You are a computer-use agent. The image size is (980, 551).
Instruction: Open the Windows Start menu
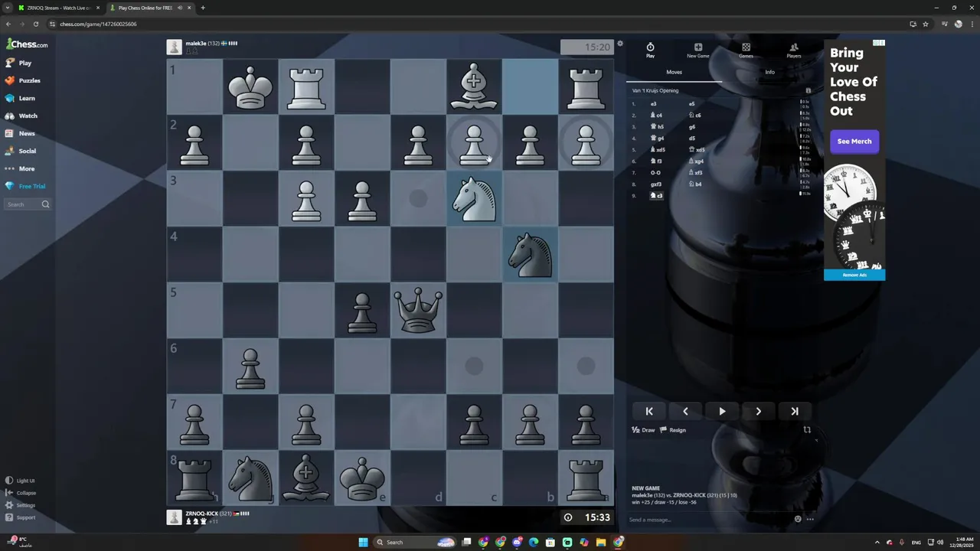click(x=363, y=542)
